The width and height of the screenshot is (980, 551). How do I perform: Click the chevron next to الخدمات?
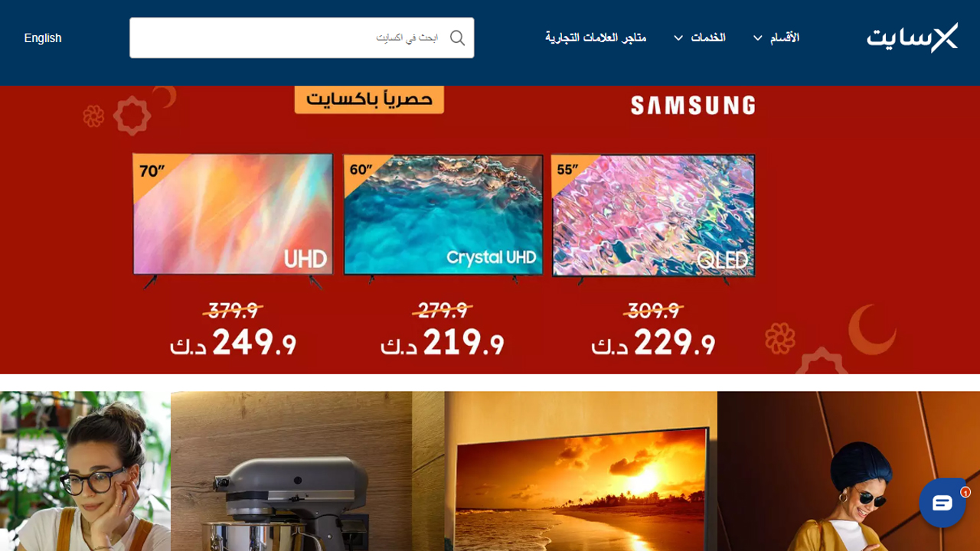(x=678, y=38)
